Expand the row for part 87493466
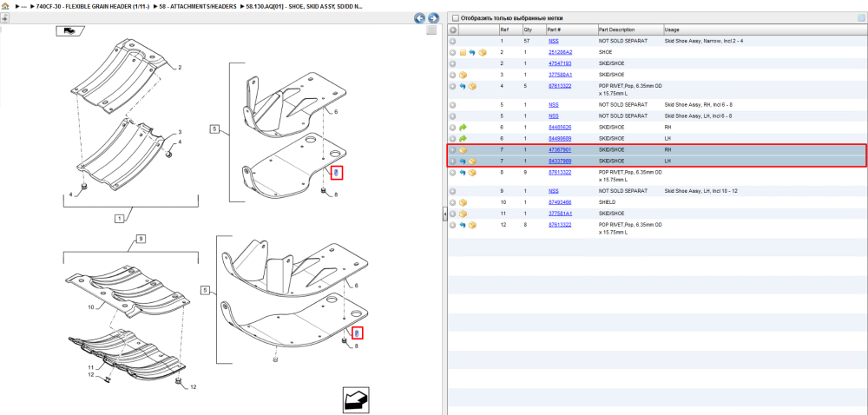 pyautogui.click(x=453, y=202)
